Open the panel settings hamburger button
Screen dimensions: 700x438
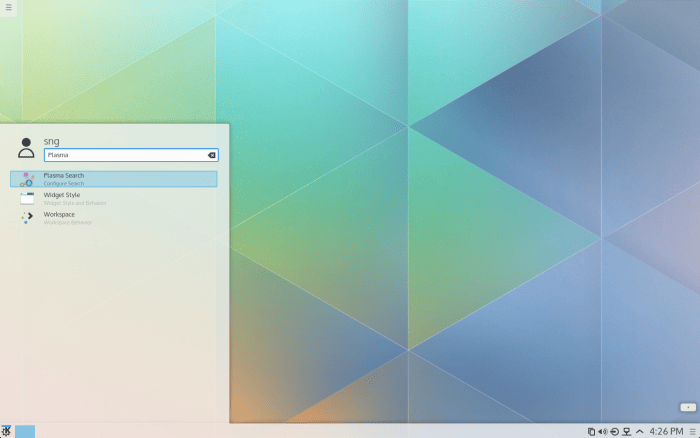692,431
